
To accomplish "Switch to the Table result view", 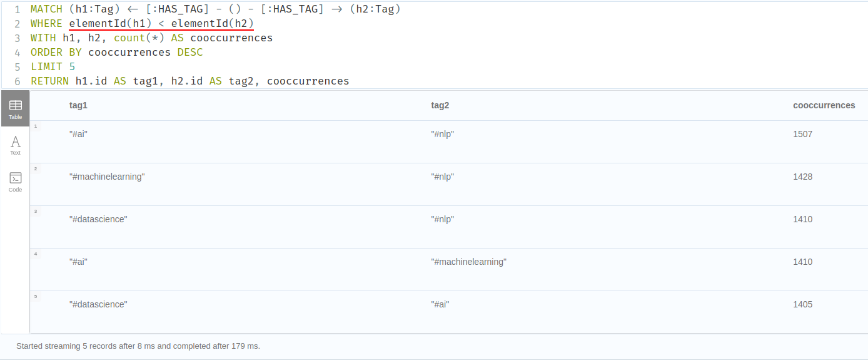I will (15, 109).
